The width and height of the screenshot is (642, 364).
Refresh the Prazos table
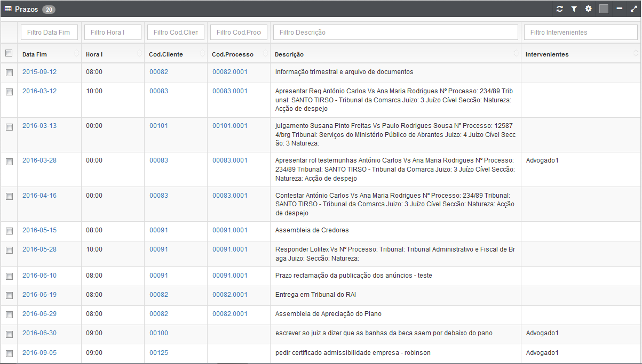tap(559, 9)
